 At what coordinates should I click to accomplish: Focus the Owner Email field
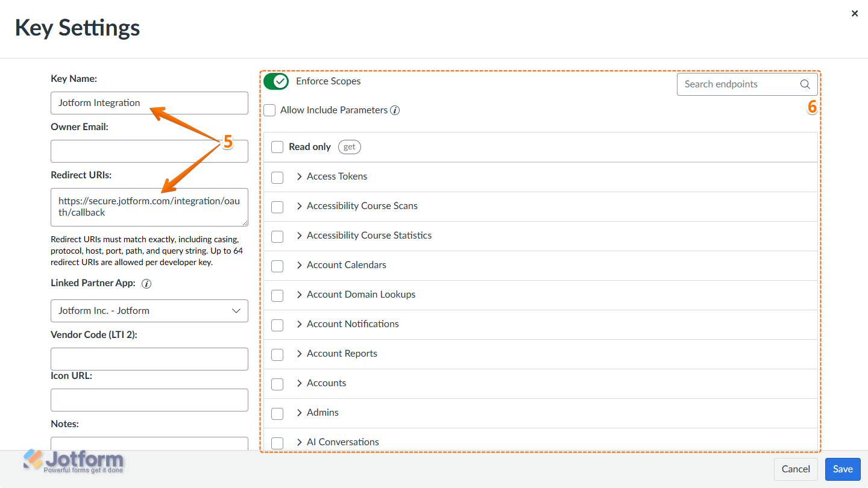pyautogui.click(x=149, y=151)
